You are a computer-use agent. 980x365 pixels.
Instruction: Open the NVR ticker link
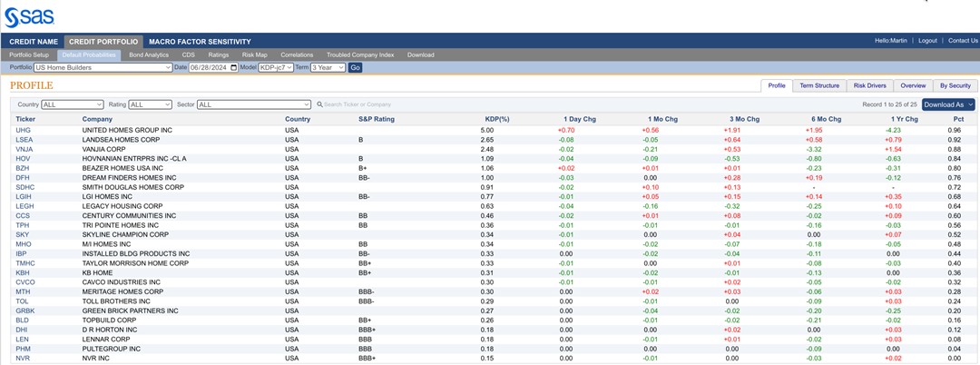click(x=23, y=358)
